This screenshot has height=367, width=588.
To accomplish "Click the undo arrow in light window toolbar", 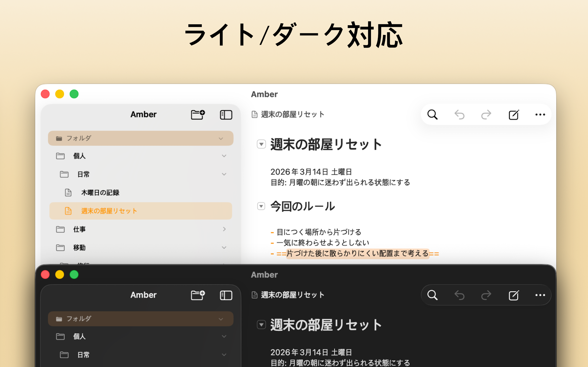I will pyautogui.click(x=459, y=114).
